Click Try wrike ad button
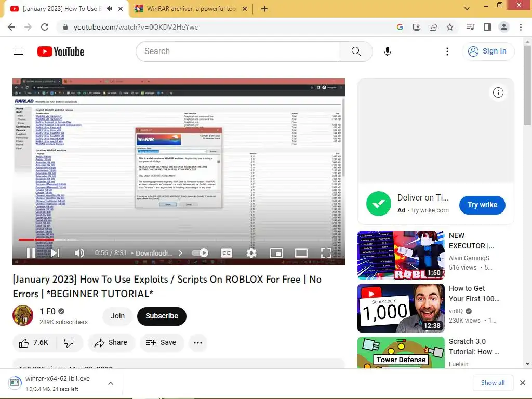532x399 pixels. click(482, 205)
